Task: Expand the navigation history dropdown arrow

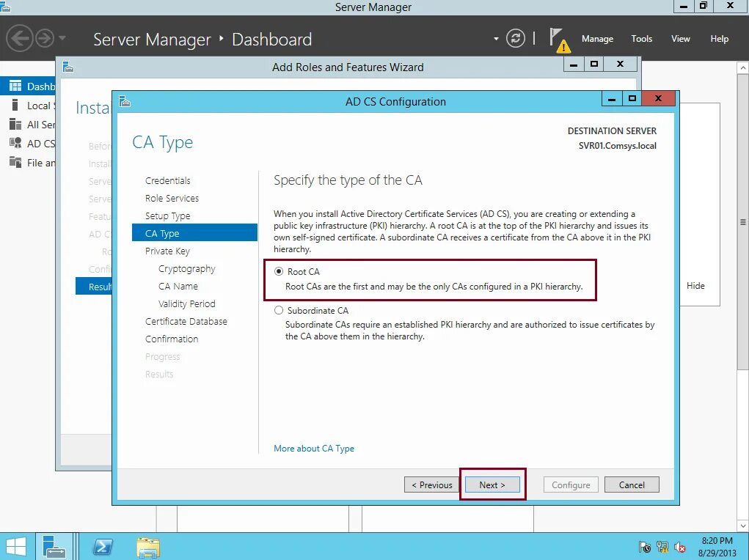Action: pyautogui.click(x=62, y=37)
